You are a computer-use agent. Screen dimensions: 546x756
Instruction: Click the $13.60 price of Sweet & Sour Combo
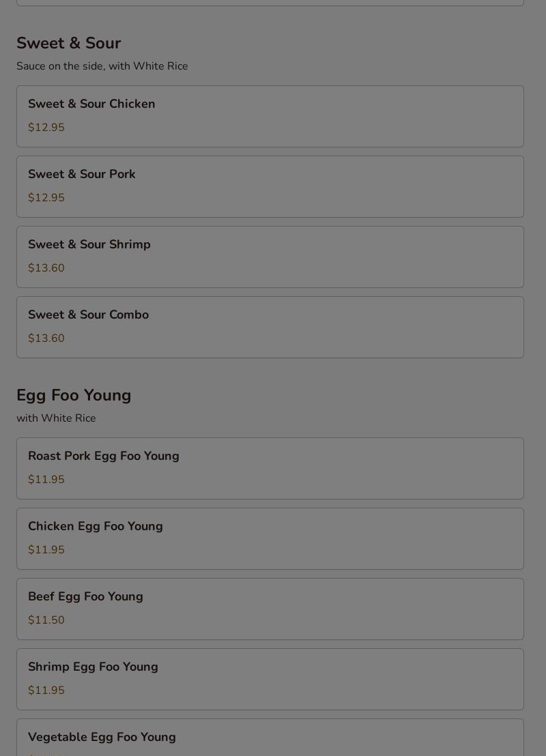pyautogui.click(x=46, y=338)
